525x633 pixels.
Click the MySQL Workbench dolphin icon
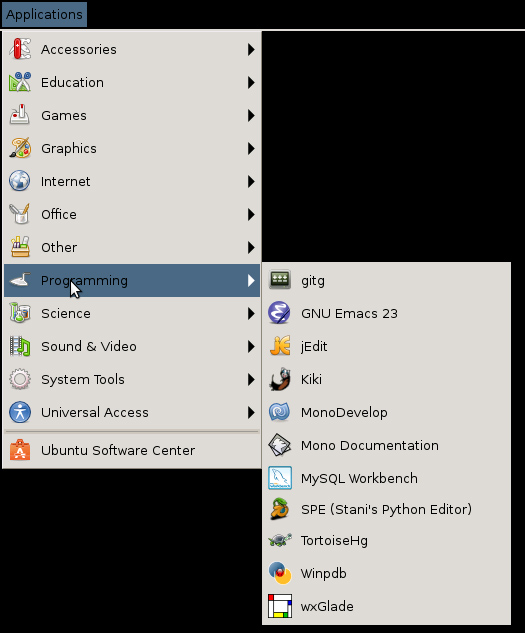point(280,478)
